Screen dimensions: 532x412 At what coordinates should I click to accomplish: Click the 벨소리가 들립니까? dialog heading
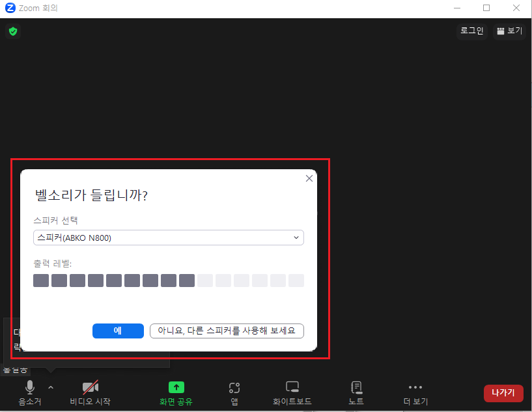click(91, 195)
